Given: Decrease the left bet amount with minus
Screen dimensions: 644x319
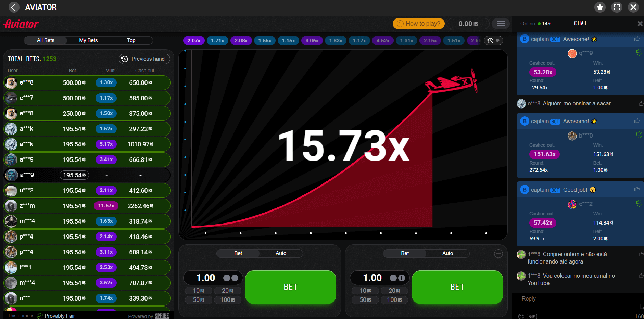Looking at the screenshot, I should pos(226,278).
